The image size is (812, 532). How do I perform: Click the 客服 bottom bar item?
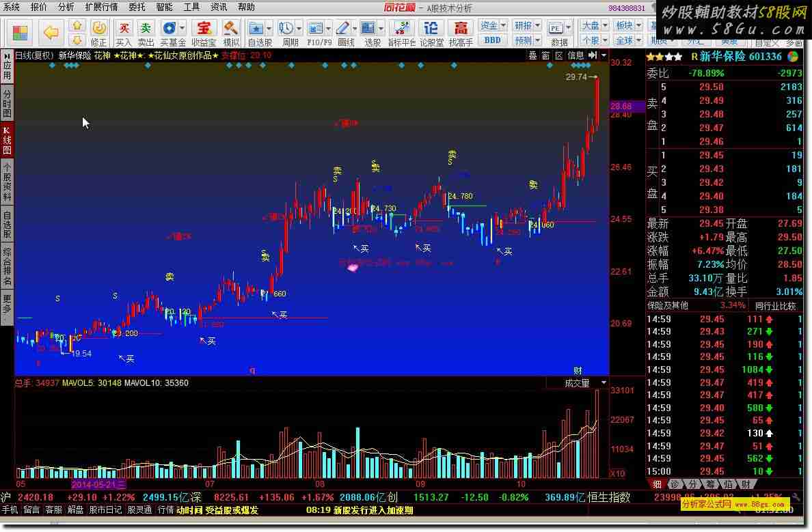[x=53, y=509]
